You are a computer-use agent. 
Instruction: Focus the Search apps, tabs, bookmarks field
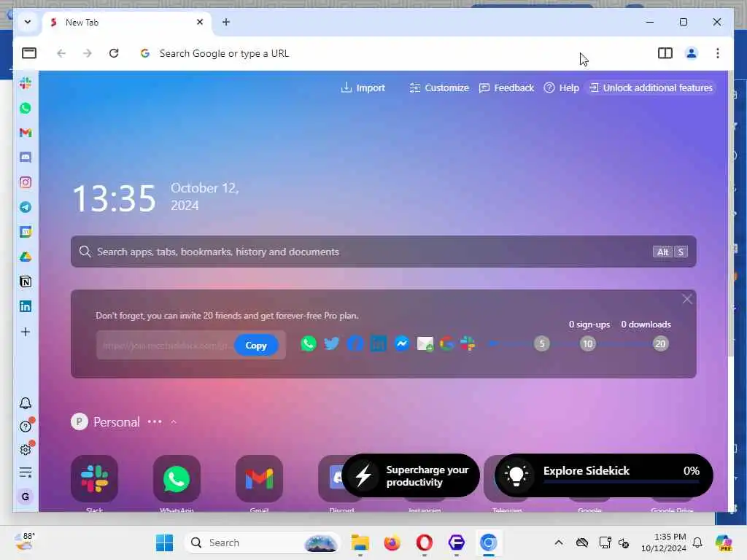click(384, 252)
